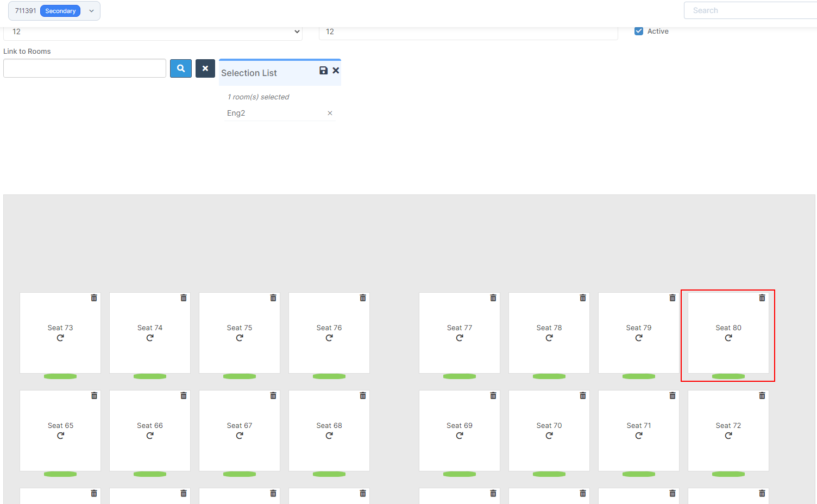Open the dropdown showing value 12
Viewport: 817px width, 504px height.
tap(153, 32)
